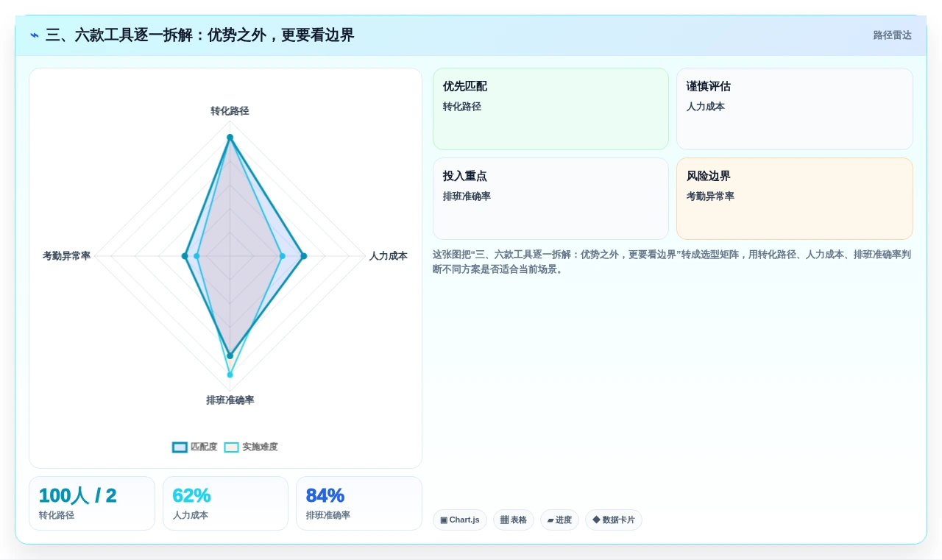942x560 pixels.
Task: Open the 优先匹配 card
Action: 550,109
